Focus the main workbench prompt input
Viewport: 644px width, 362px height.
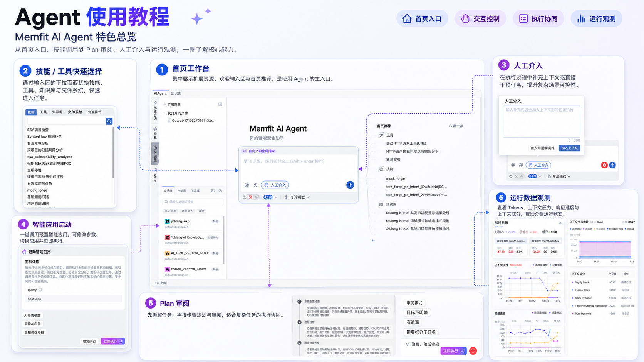tap(299, 166)
